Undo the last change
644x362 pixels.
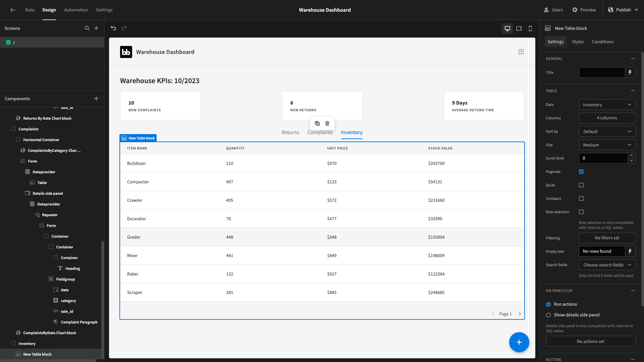point(113,28)
